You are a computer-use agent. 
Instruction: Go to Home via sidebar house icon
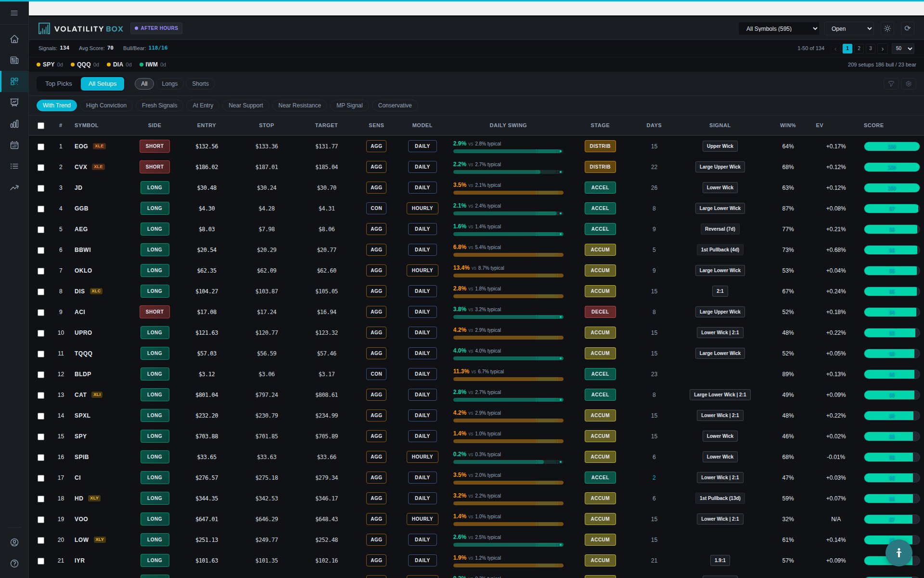(x=14, y=39)
